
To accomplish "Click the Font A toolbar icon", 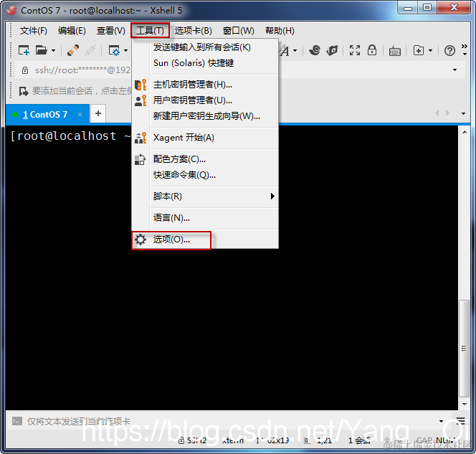I will click(x=285, y=50).
